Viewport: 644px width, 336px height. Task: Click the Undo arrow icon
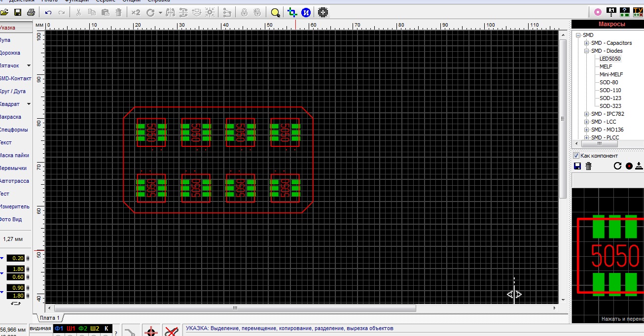(48, 12)
